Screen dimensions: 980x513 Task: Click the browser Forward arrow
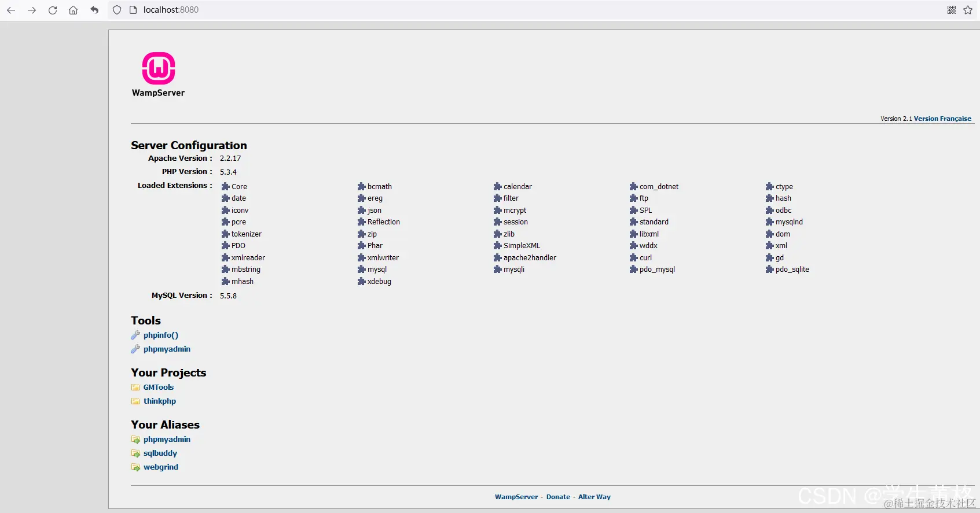click(32, 10)
